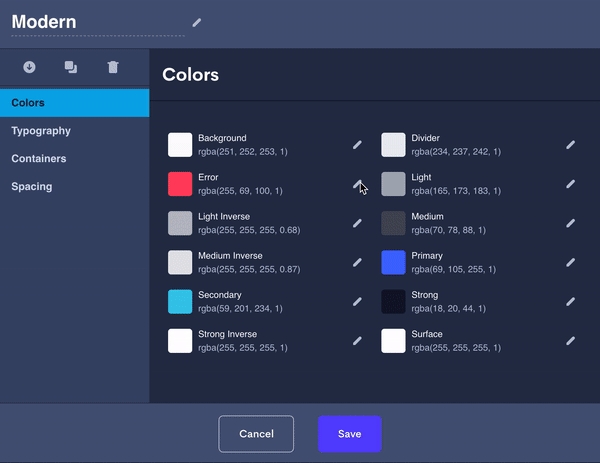Delete the theme with the trash icon

click(113, 67)
